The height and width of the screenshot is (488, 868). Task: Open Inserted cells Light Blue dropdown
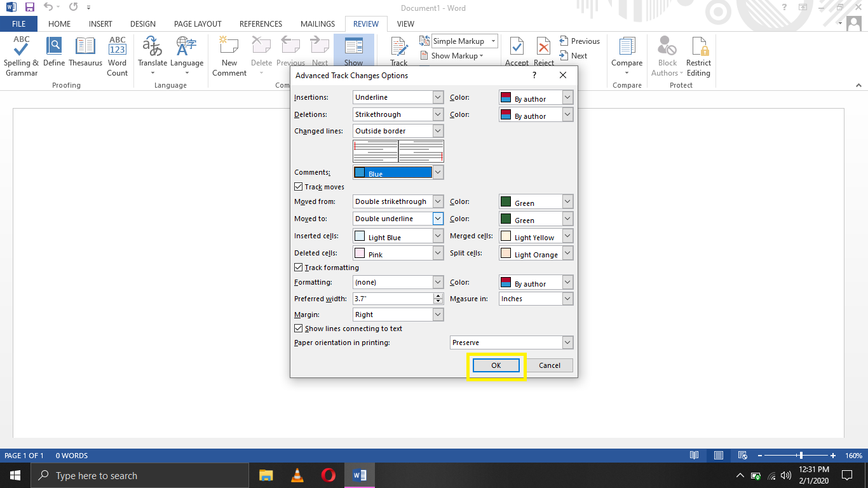tap(437, 236)
